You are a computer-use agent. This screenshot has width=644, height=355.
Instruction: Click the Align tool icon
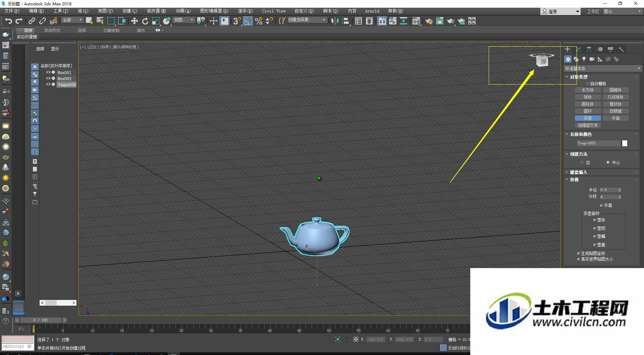pyautogui.click(x=345, y=21)
